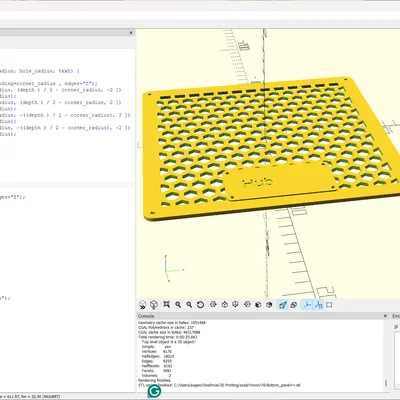Zoom in using the first magnifier icon
The height and width of the screenshot is (400, 400).
[x=178, y=305]
